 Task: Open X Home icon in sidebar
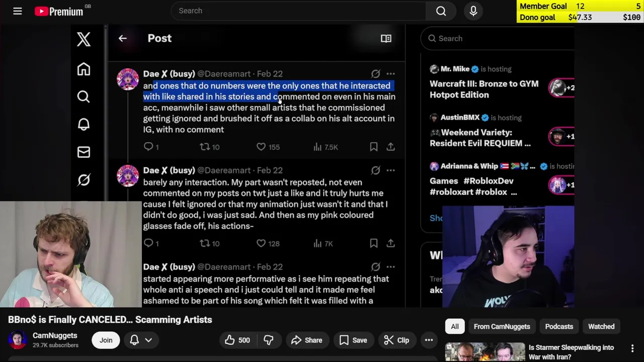pyautogui.click(x=84, y=69)
